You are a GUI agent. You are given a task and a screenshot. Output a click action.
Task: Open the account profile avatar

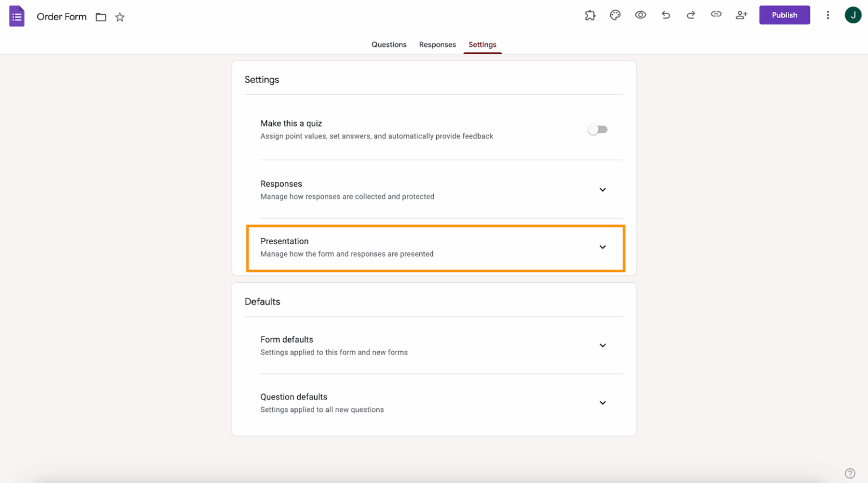click(x=853, y=15)
